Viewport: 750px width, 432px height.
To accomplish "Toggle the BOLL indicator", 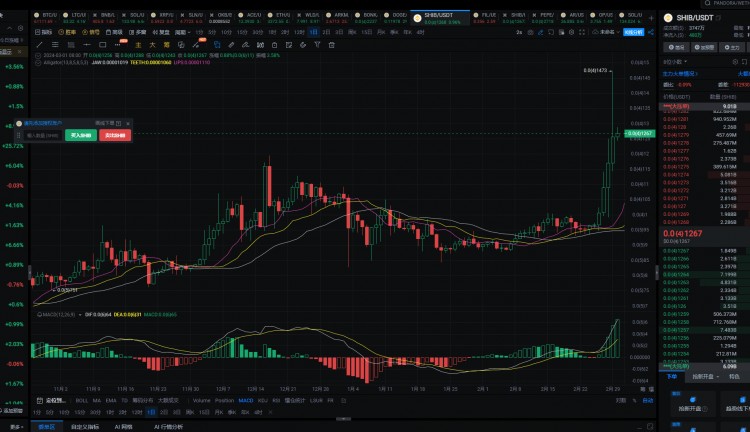I will 82,400.
